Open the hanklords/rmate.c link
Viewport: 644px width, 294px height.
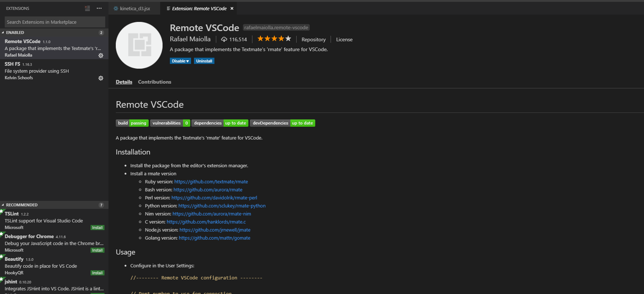[206, 222]
